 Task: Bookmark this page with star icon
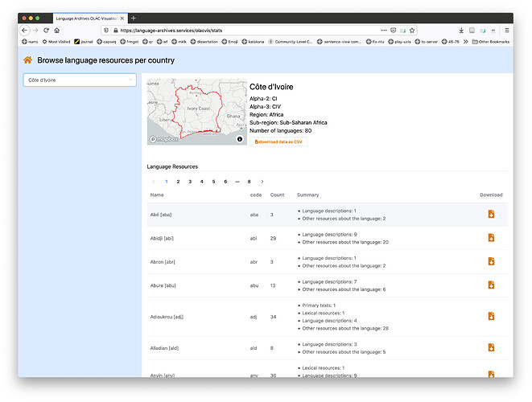coord(412,31)
